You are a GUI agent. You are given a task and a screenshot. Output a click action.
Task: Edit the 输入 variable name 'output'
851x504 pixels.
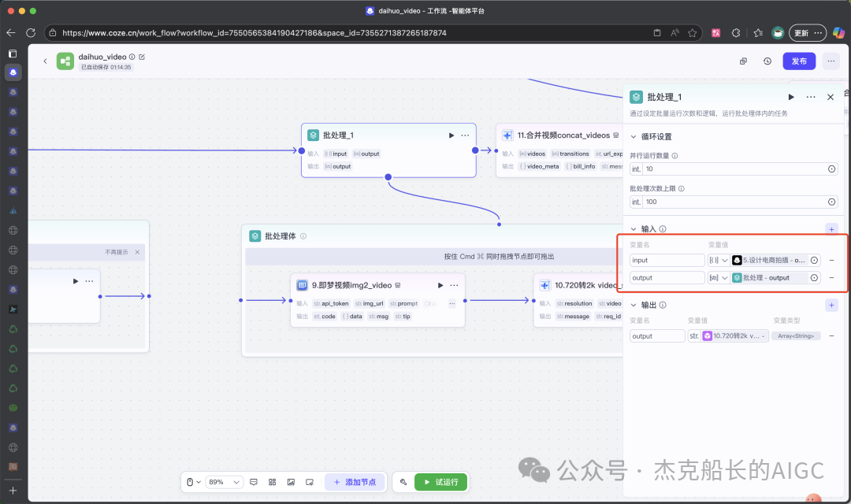click(x=667, y=278)
